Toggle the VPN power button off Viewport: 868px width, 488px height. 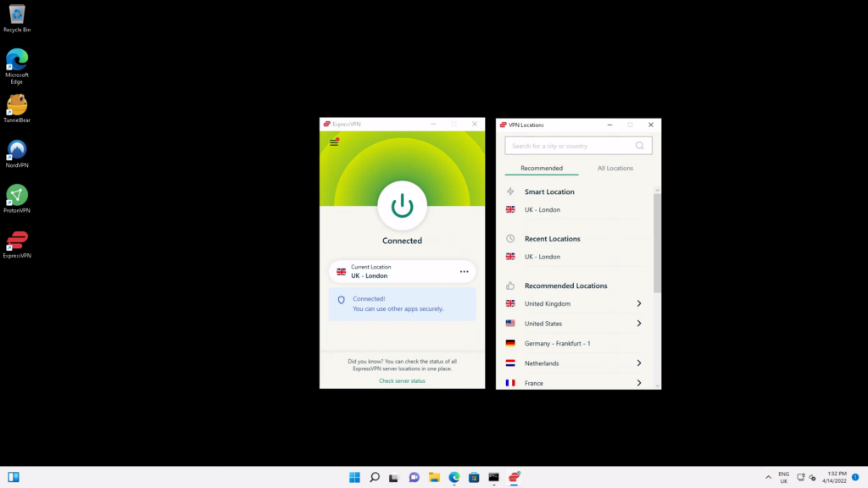[402, 205]
